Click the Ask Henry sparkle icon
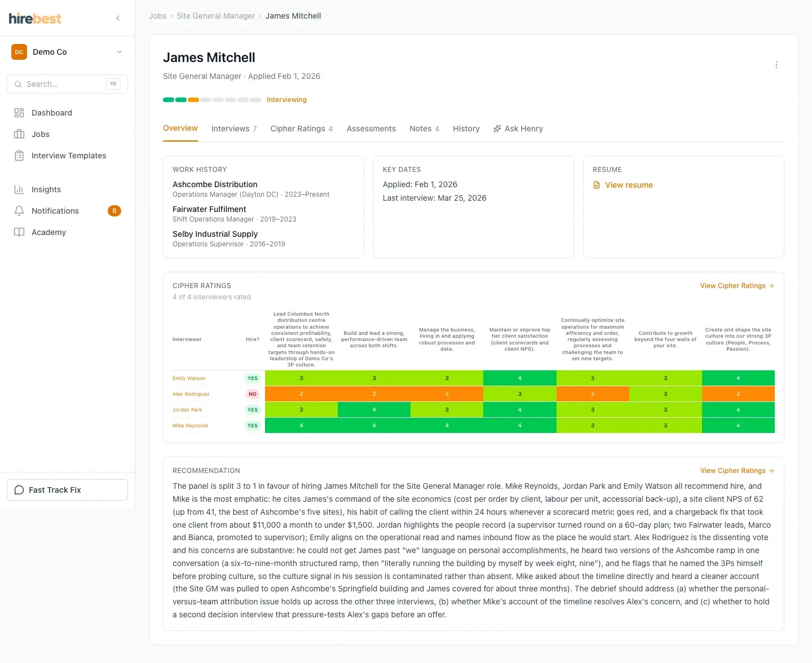The height and width of the screenshot is (663, 812). [x=497, y=129]
